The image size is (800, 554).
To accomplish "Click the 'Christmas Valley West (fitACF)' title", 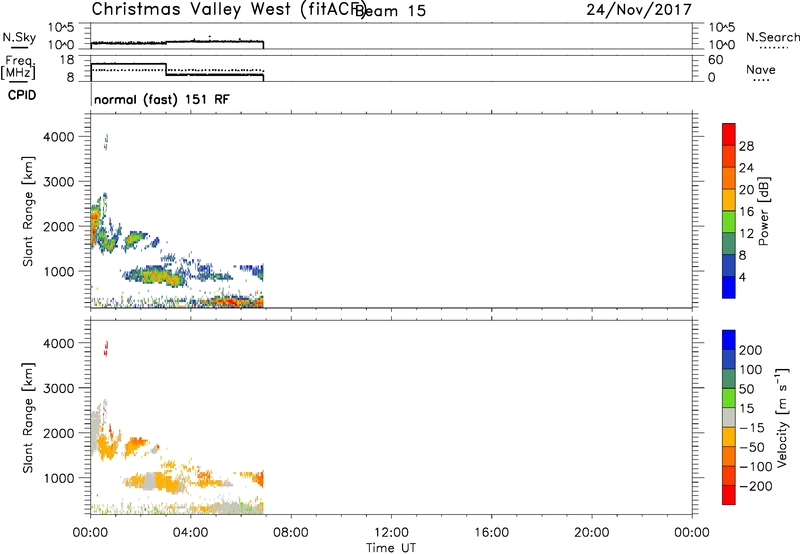I will pyautogui.click(x=228, y=10).
